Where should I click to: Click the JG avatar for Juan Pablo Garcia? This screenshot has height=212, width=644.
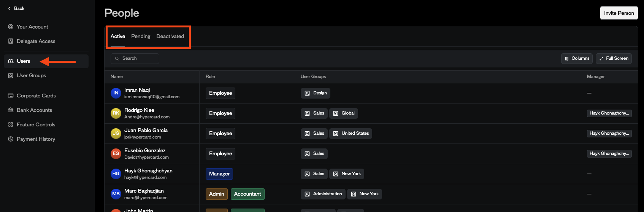(x=116, y=133)
